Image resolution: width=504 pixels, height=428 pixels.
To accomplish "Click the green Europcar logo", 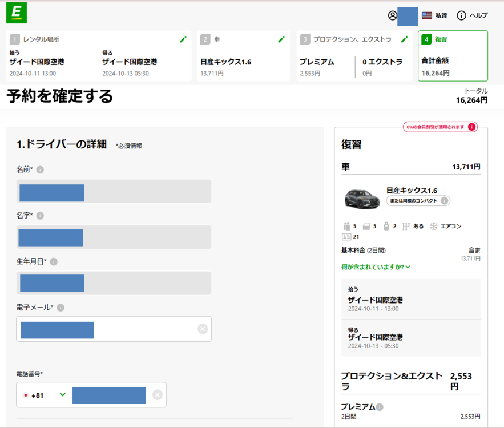I will (x=17, y=13).
